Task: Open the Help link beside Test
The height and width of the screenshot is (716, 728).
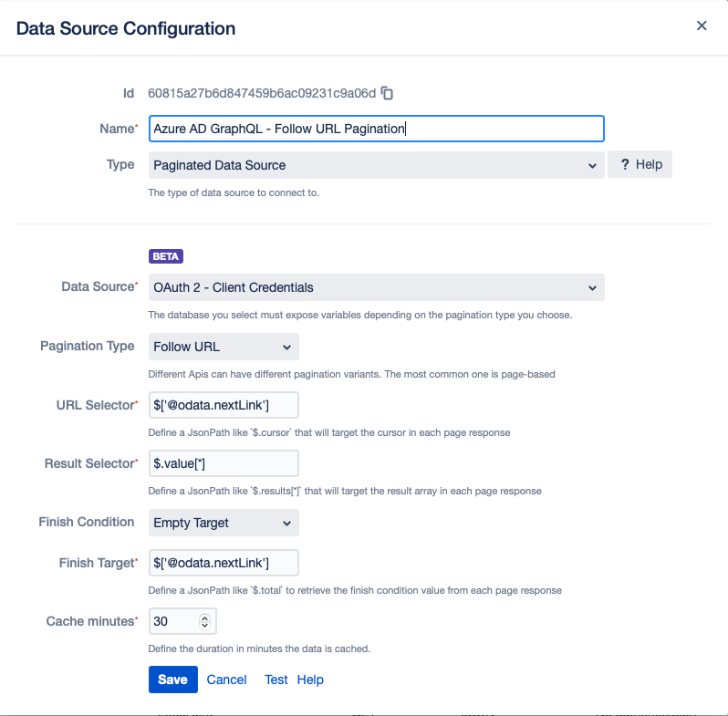Action: (x=310, y=680)
